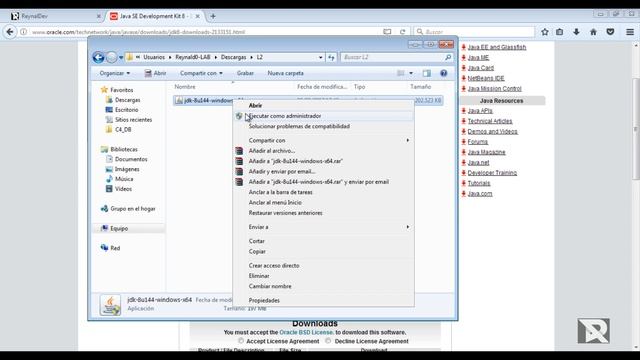Select Escritorio in navigation pane
Image resolution: width=640 pixels, height=360 pixels.
(126, 110)
